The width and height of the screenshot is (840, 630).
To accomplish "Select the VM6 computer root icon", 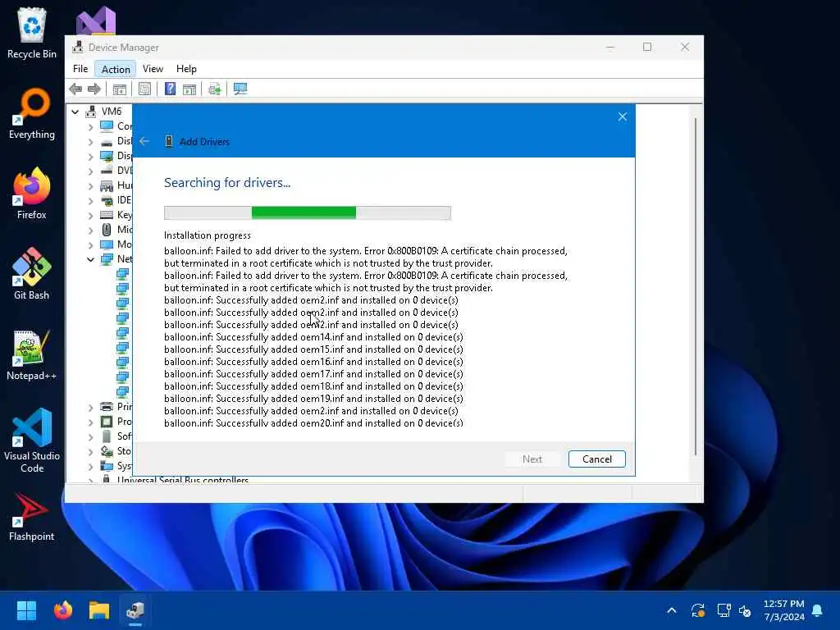I will (x=91, y=112).
